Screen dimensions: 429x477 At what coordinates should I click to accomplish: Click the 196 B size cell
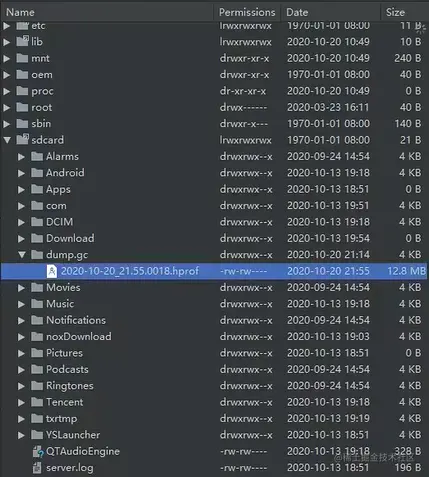pyautogui.click(x=408, y=468)
